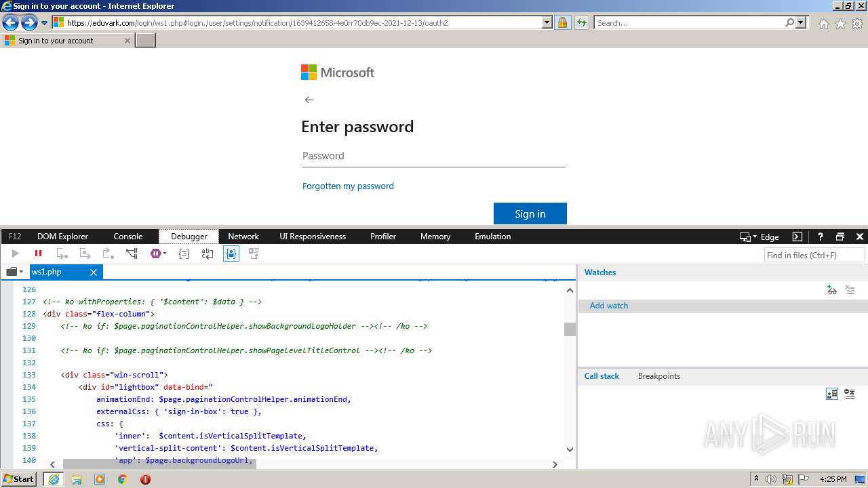Click the Continue (play) debugger button
The height and width of the screenshot is (488, 868).
click(x=16, y=253)
